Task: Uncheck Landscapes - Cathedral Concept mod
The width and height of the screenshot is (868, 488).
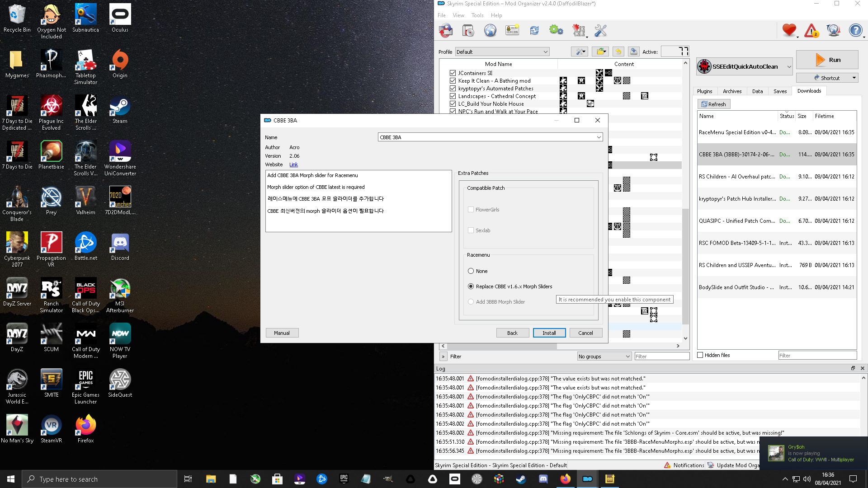Action: (x=453, y=96)
